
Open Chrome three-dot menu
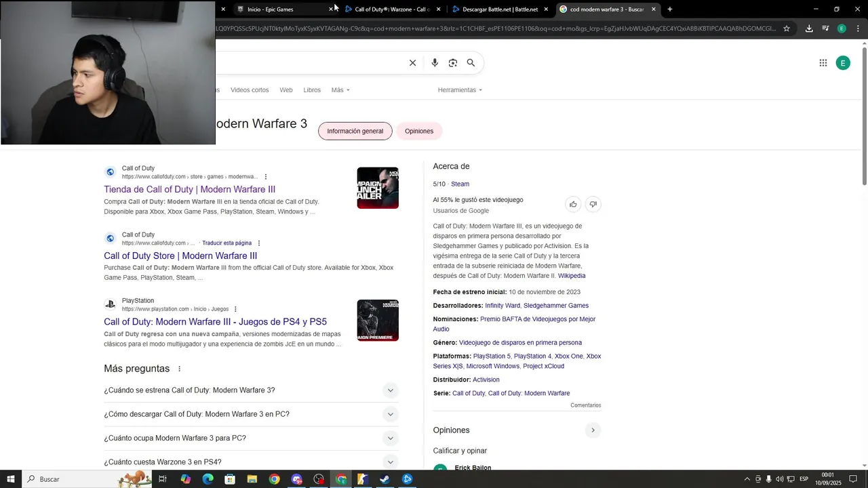click(859, 28)
